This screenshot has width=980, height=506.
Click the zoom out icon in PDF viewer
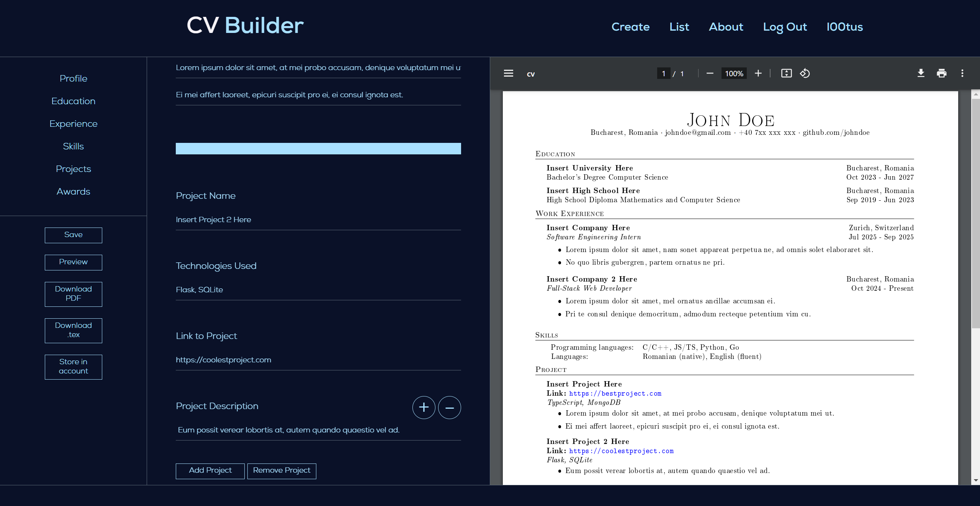(x=710, y=73)
